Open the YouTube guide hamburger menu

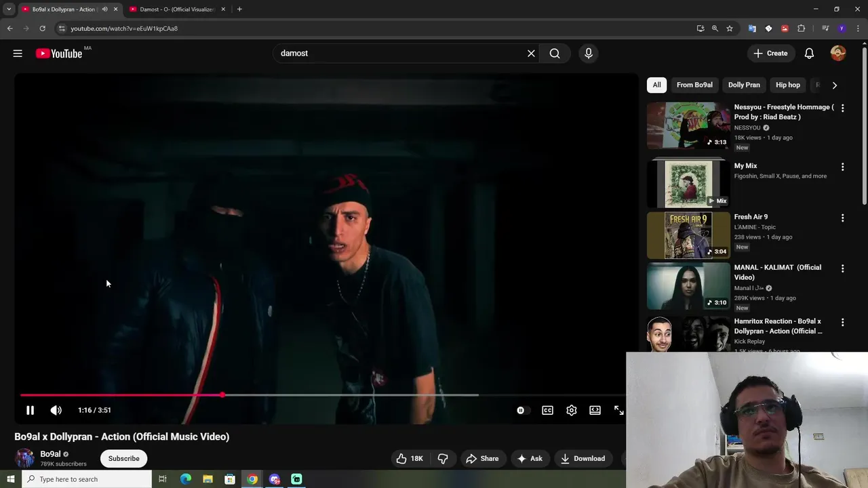[x=18, y=54]
